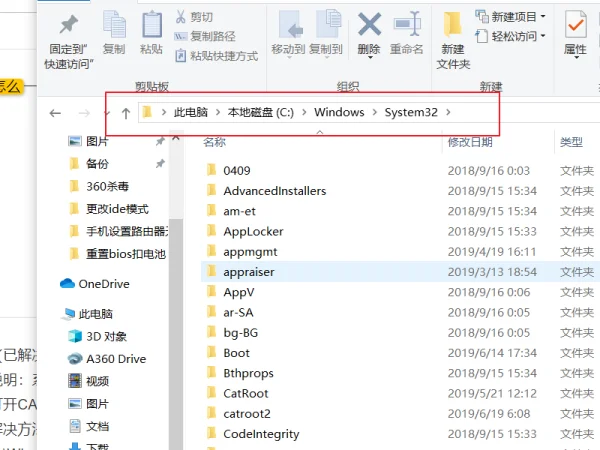
Task: Expand the chevron after System32 breadcrumb
Action: tap(448, 112)
